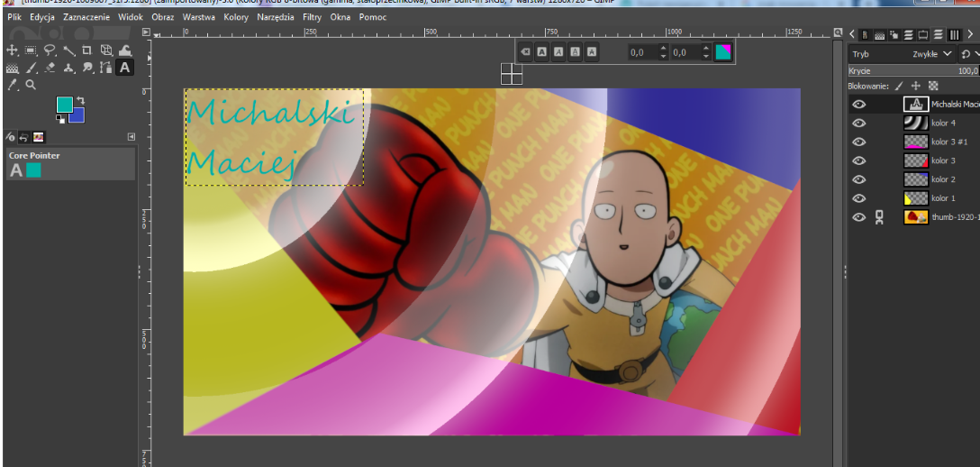Open the Warstwa menu

pos(199,17)
